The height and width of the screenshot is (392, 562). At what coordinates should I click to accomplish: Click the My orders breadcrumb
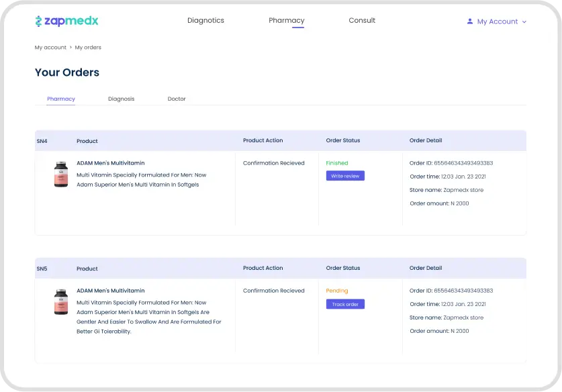click(x=88, y=47)
